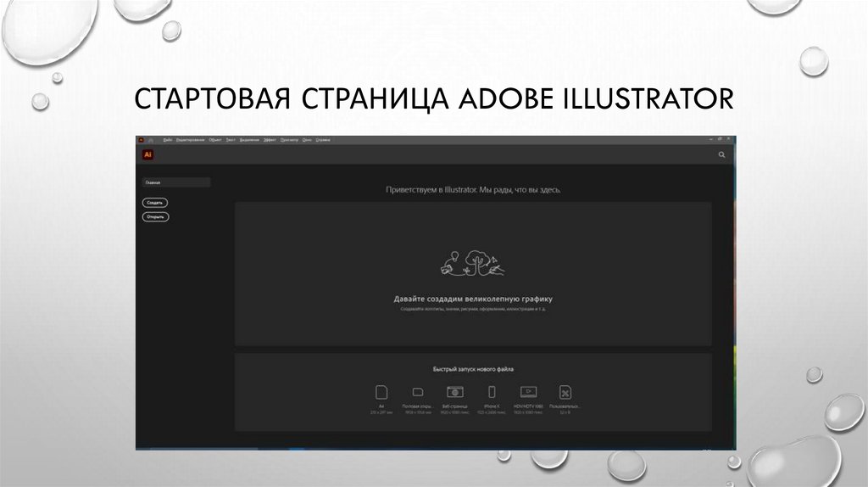Image resolution: width=868 pixels, height=487 pixels.
Task: Choose the HDV/HDTV 1080 preset icon
Action: (x=528, y=392)
